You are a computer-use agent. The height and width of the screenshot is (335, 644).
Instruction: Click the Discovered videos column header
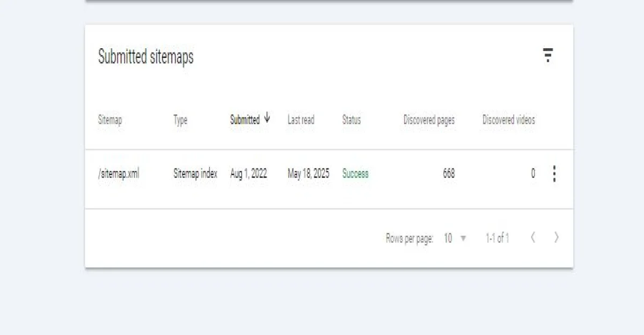[x=508, y=120]
